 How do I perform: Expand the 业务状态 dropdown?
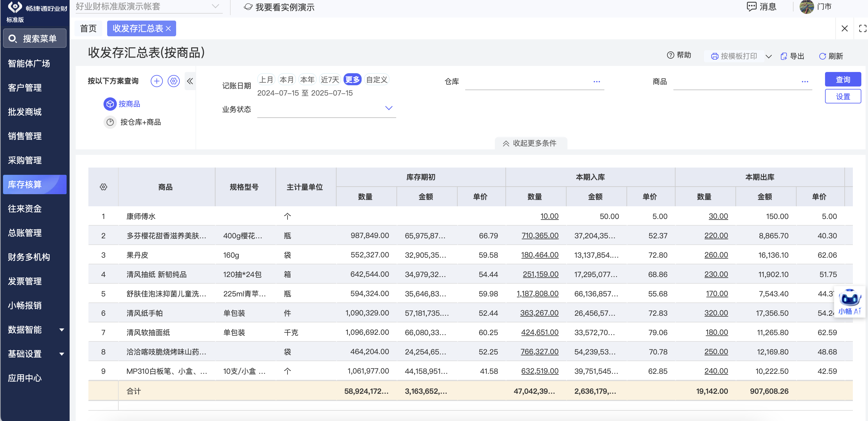click(389, 108)
